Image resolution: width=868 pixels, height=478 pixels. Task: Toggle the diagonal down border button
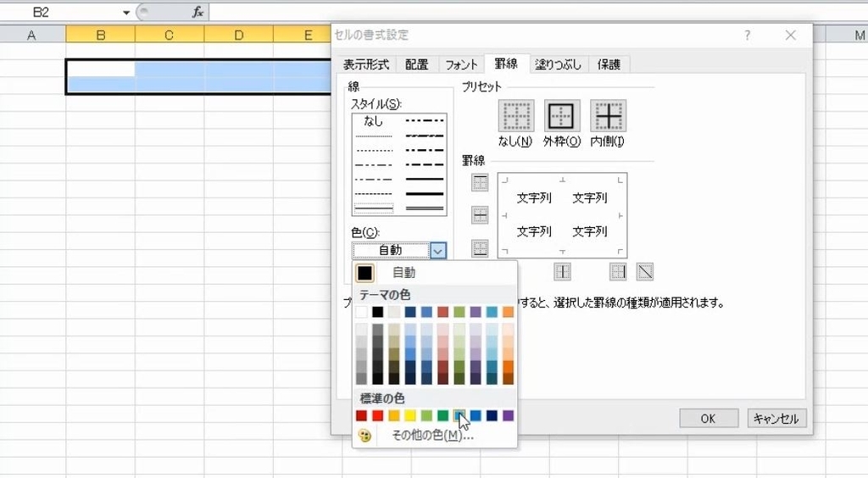(645, 271)
